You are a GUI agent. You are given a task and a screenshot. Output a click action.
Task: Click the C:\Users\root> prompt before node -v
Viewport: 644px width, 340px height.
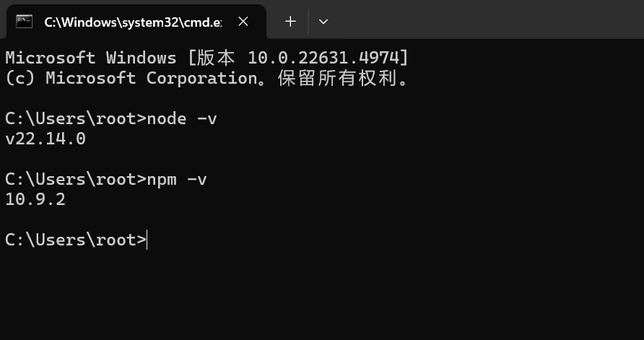(76, 118)
